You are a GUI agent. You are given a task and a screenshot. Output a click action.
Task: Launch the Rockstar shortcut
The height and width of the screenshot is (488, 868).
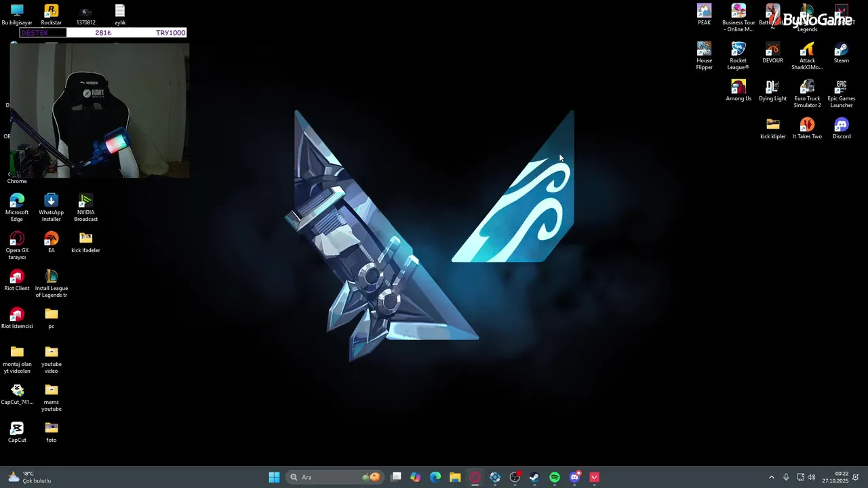51,14
